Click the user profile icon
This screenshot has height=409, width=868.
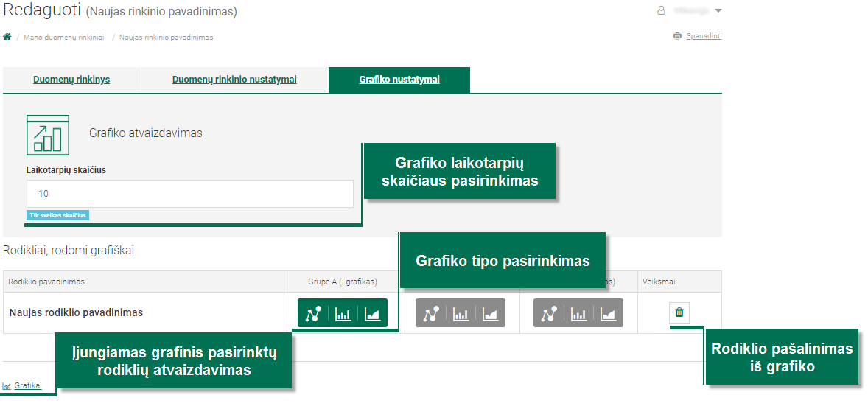point(660,10)
